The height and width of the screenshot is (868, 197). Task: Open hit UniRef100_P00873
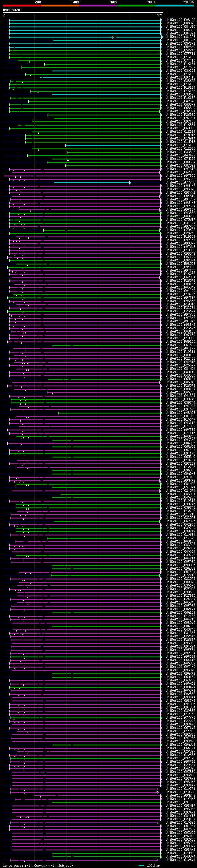tap(180, 23)
